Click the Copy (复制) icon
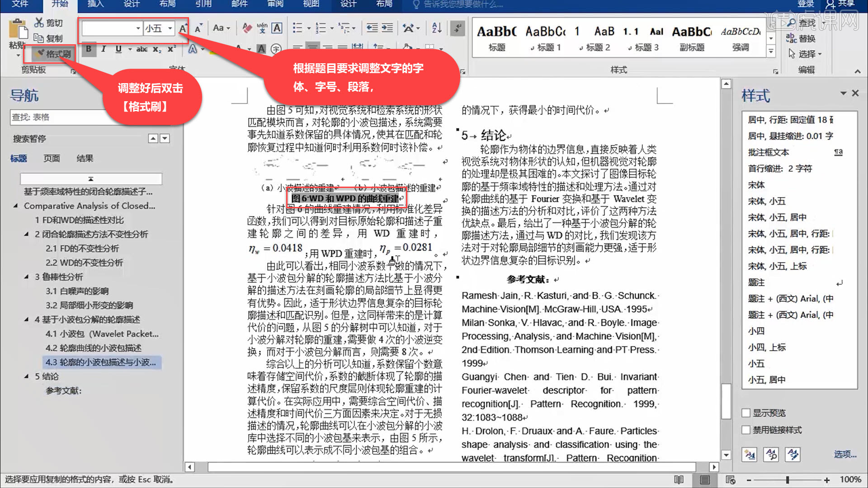The image size is (868, 488). 39,38
